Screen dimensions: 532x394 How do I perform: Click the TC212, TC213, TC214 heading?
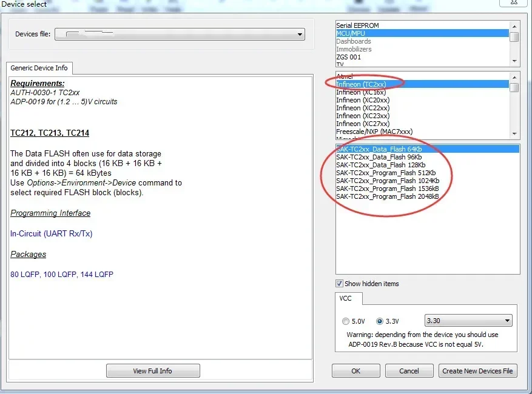pyautogui.click(x=50, y=133)
